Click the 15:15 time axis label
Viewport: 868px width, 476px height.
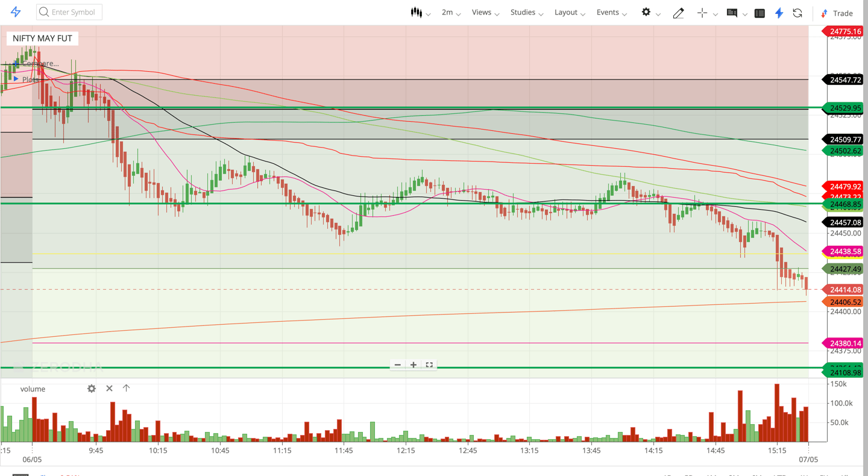(778, 450)
